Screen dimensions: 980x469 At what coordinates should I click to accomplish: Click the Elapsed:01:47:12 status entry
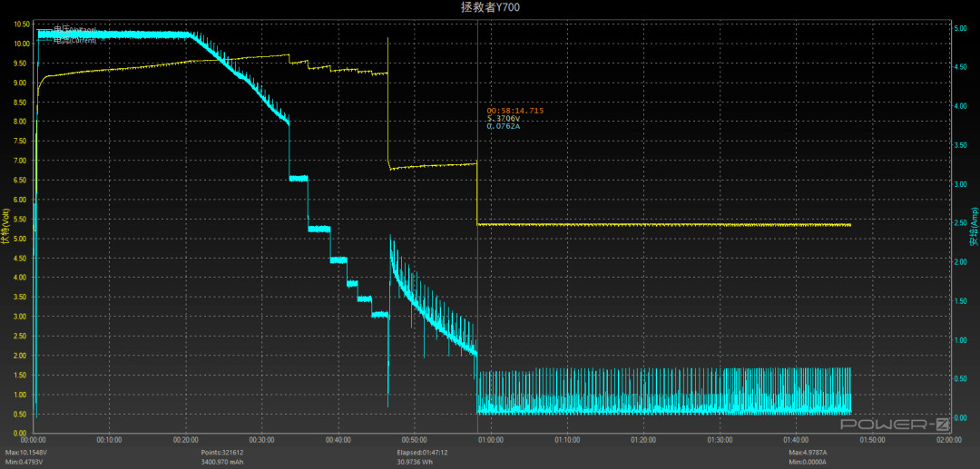point(422,452)
